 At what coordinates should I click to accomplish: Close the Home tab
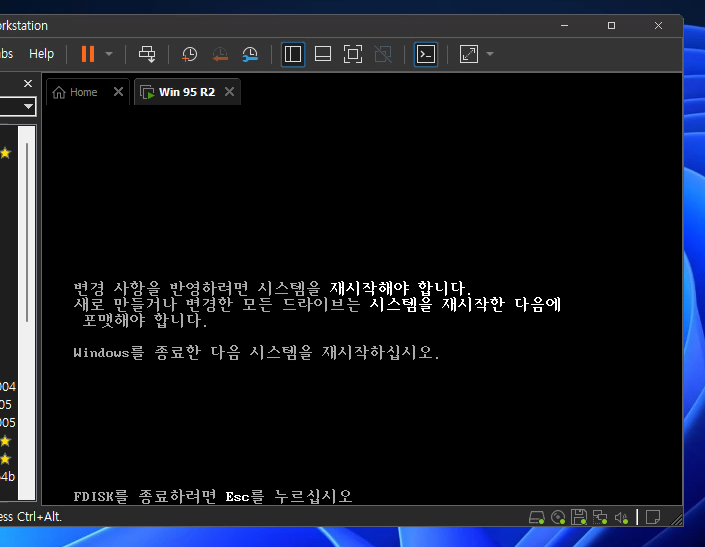click(118, 92)
